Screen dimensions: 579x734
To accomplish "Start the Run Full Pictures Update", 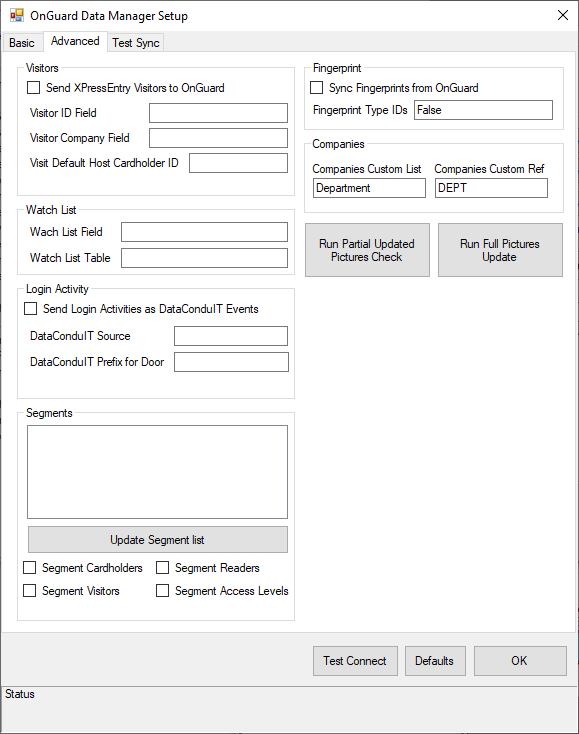I will click(x=500, y=250).
